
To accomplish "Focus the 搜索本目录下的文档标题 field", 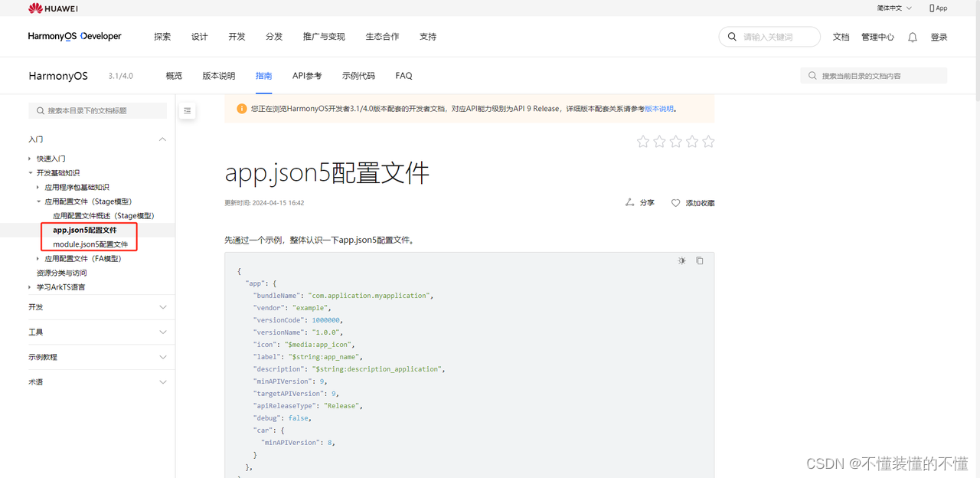I will click(x=97, y=111).
